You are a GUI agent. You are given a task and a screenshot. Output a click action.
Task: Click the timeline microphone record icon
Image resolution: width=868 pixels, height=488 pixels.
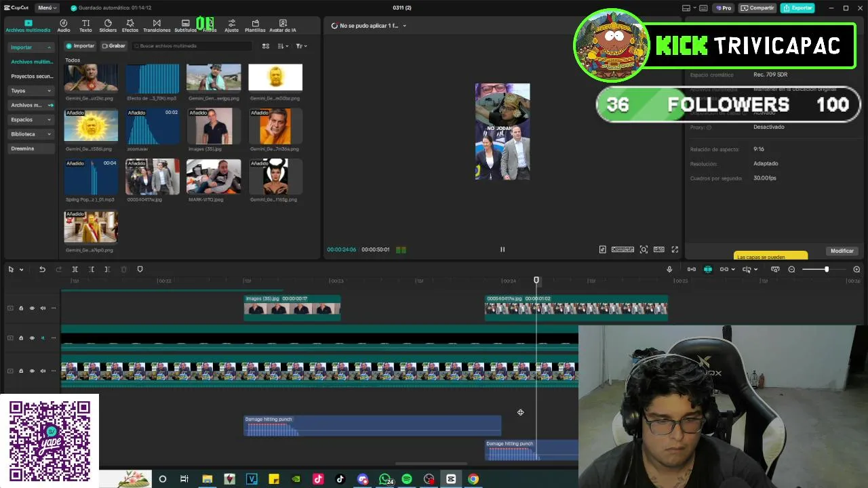669,270
